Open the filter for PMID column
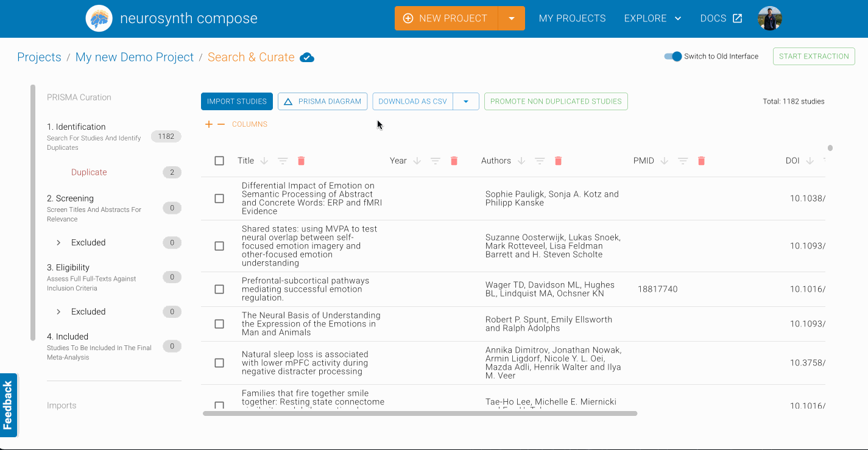The width and height of the screenshot is (868, 450). click(x=683, y=161)
